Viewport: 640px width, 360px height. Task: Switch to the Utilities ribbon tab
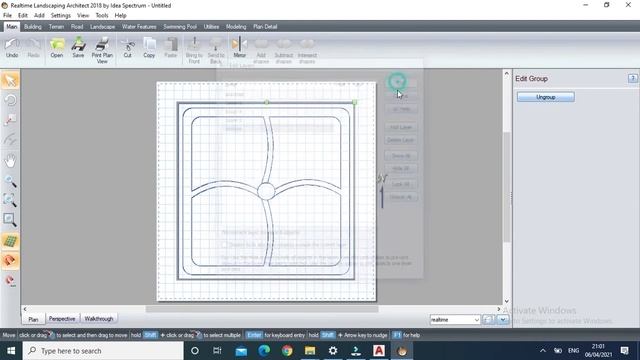211,27
